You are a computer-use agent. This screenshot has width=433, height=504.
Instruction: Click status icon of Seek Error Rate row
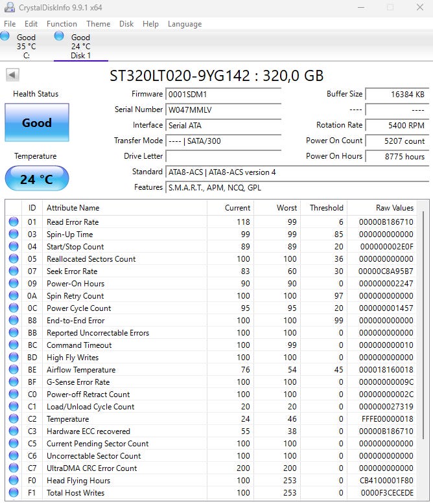(x=14, y=271)
